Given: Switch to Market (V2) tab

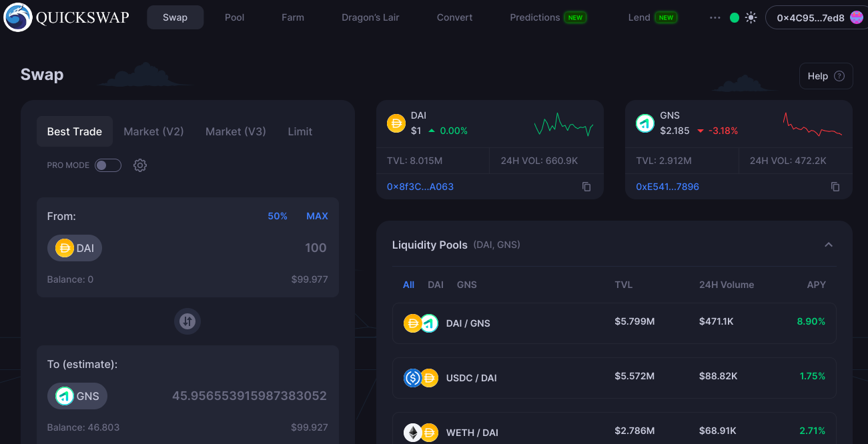Looking at the screenshot, I should (153, 131).
